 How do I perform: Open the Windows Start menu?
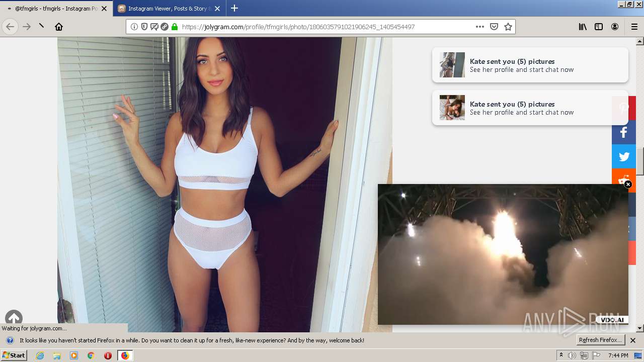[14, 355]
